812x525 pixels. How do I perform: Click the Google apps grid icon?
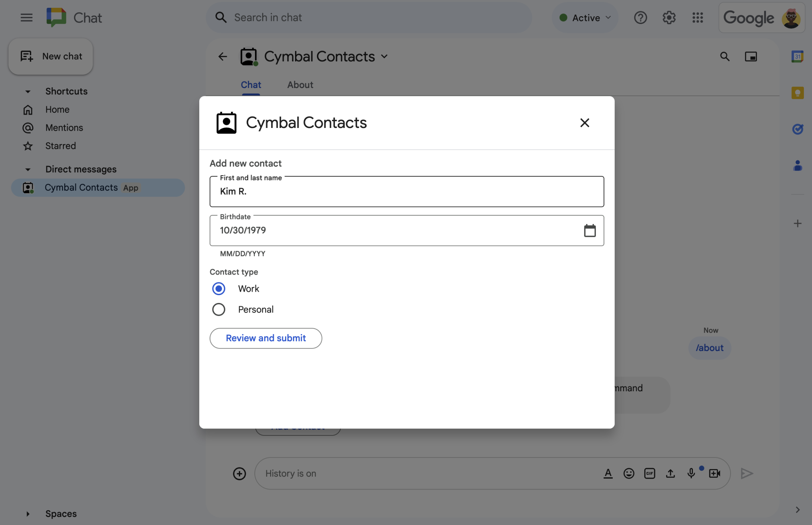(x=697, y=17)
